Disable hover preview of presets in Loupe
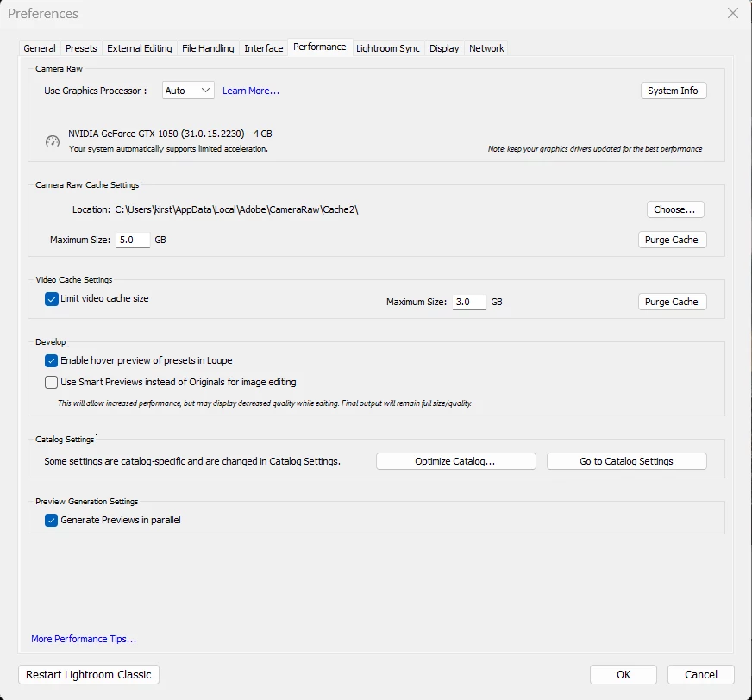This screenshot has height=700, width=752. tap(52, 360)
